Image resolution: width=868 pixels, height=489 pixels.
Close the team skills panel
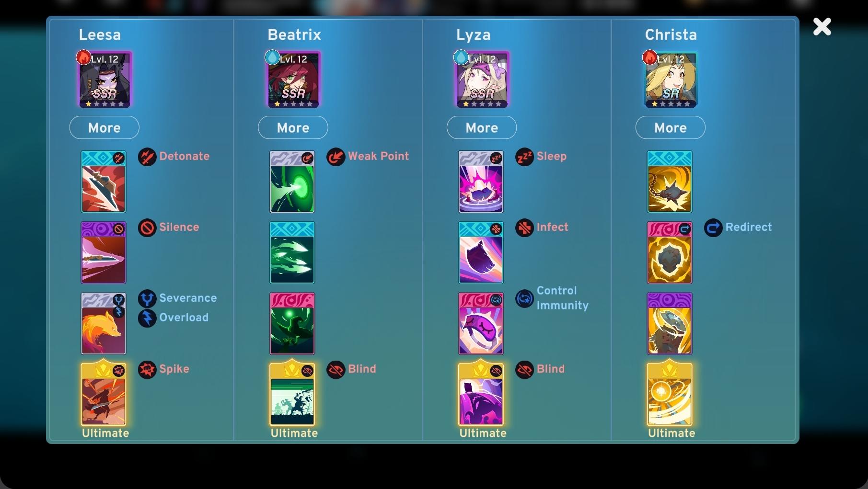[x=822, y=27]
